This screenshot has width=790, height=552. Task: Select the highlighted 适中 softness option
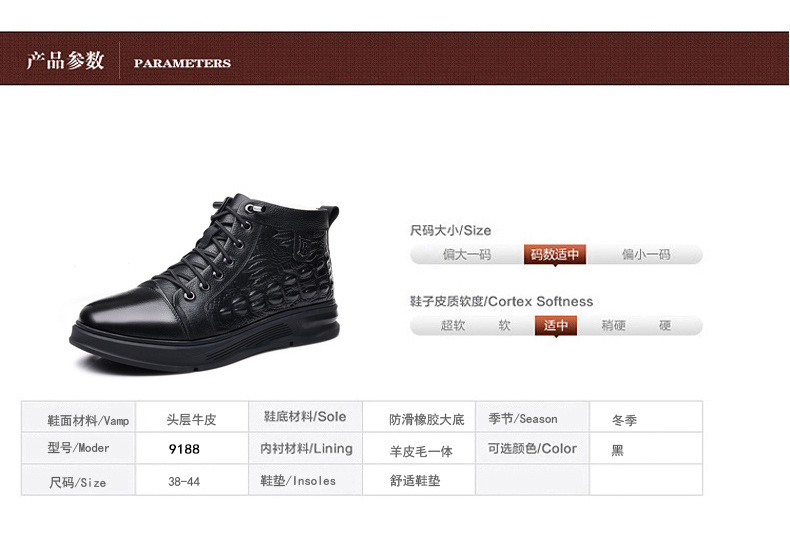pos(556,325)
